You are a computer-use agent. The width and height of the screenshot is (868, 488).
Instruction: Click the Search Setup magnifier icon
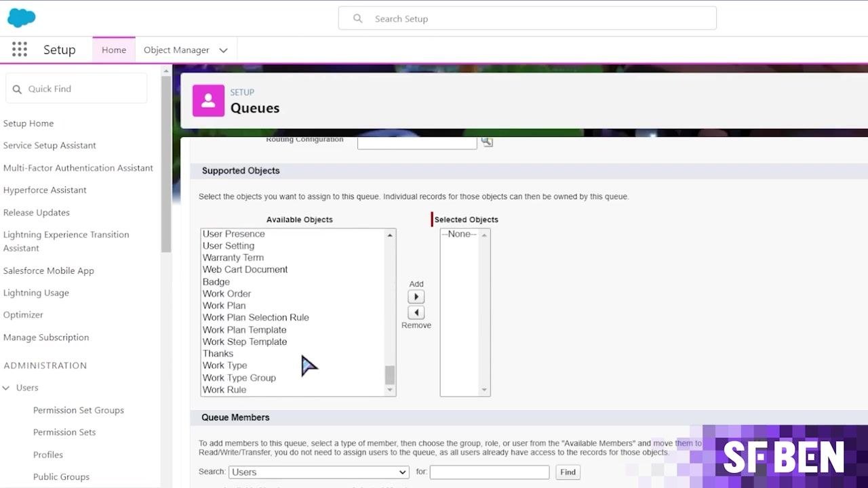(357, 18)
